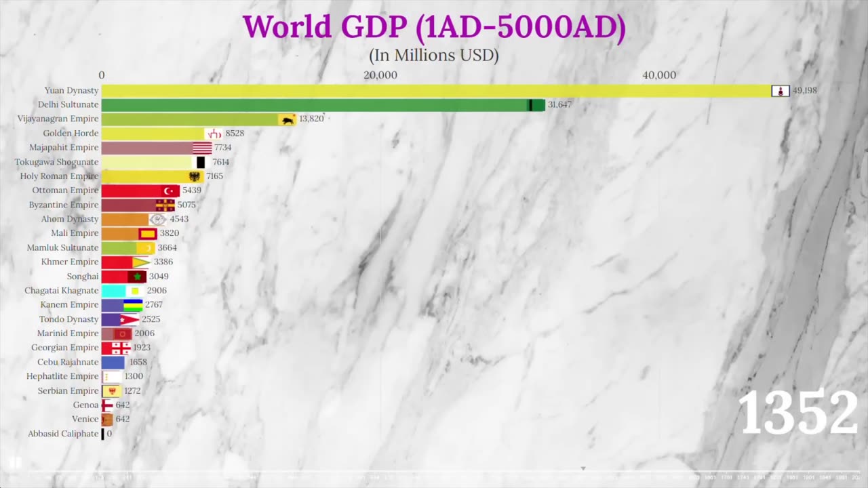Viewport: 868px width, 488px height.
Task: Click the Genoa flag icon
Action: (107, 405)
